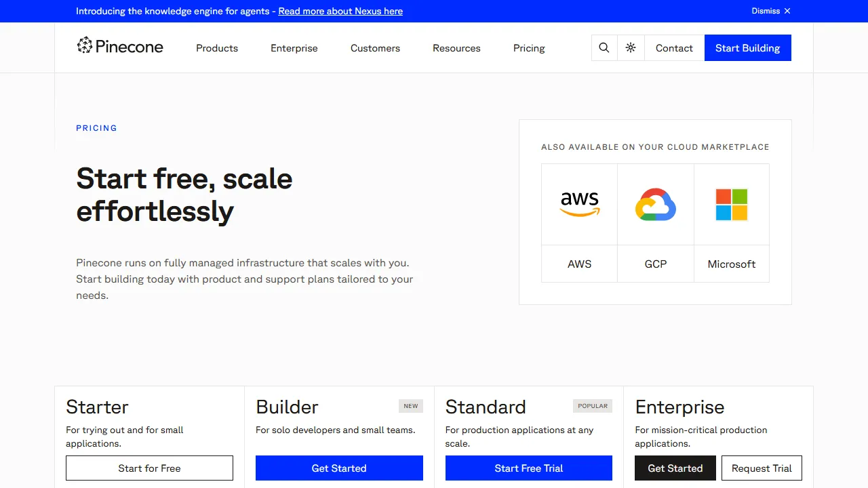Click Start Free Trial on Standard plan
The image size is (868, 488).
[x=529, y=468]
